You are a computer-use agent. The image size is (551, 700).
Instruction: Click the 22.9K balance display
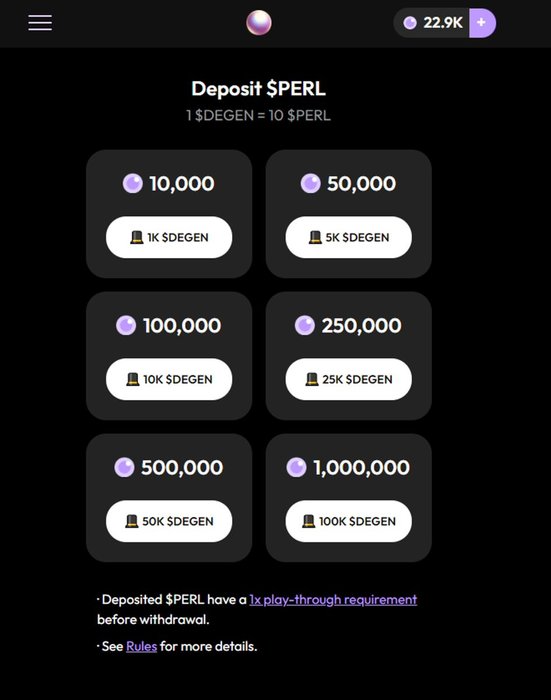pyautogui.click(x=432, y=23)
